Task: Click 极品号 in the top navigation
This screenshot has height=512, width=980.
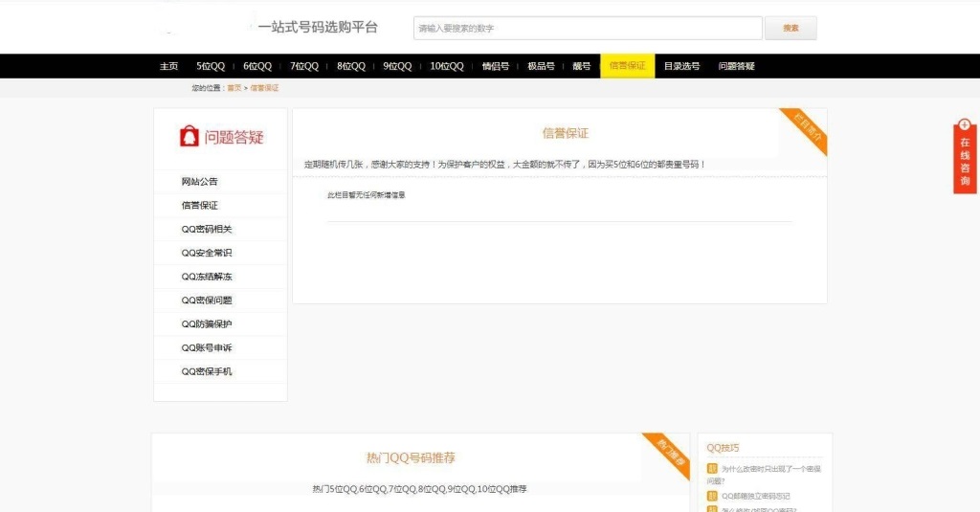Action: [x=541, y=66]
